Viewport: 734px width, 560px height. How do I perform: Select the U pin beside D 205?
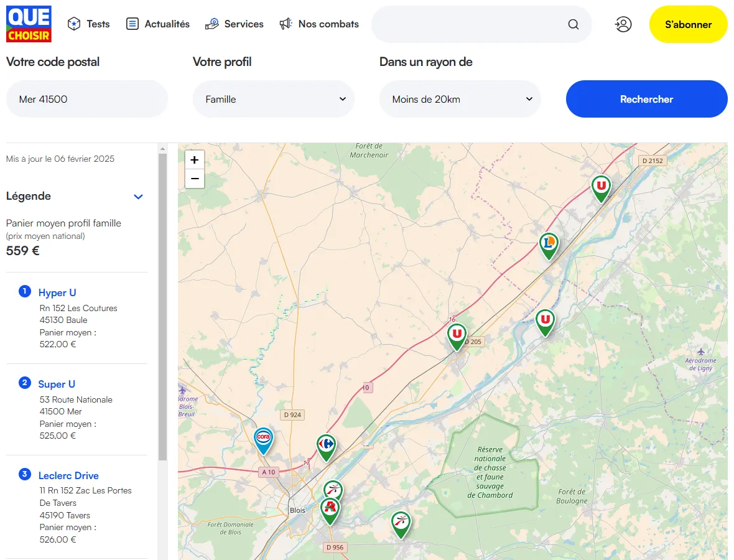coord(457,337)
